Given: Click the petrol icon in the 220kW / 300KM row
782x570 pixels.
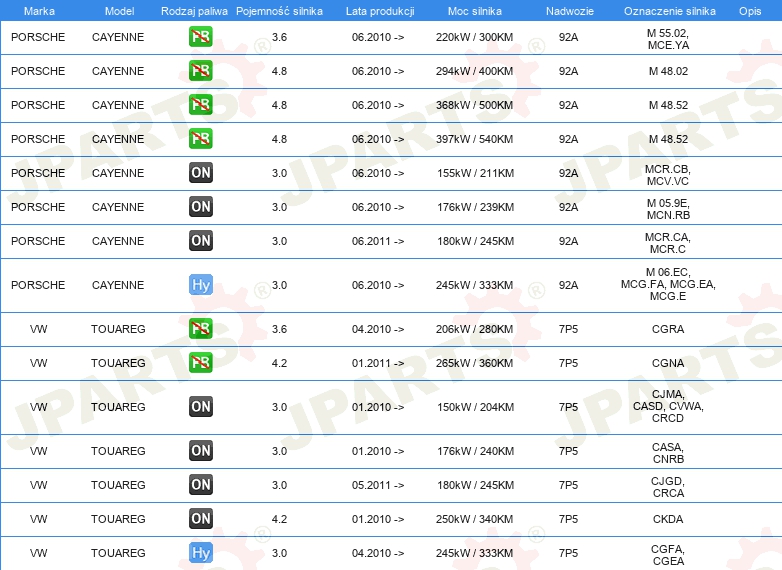Looking at the screenshot, I should pyautogui.click(x=200, y=37).
